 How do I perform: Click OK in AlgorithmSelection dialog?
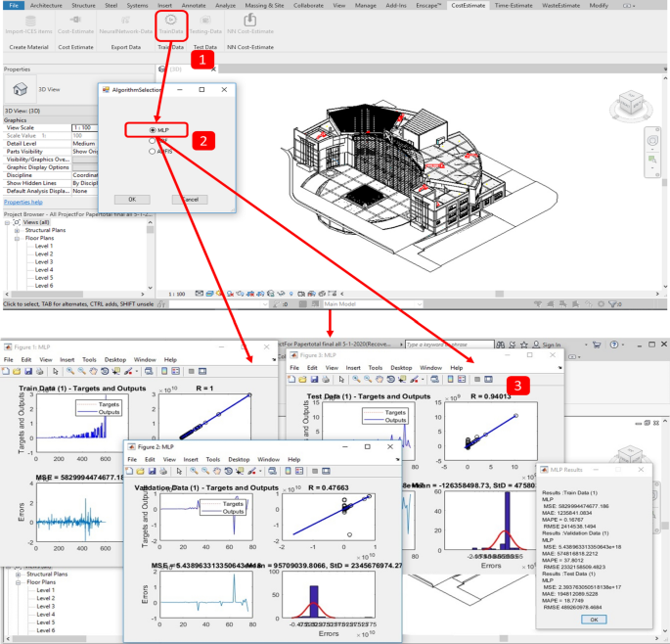[x=132, y=200]
